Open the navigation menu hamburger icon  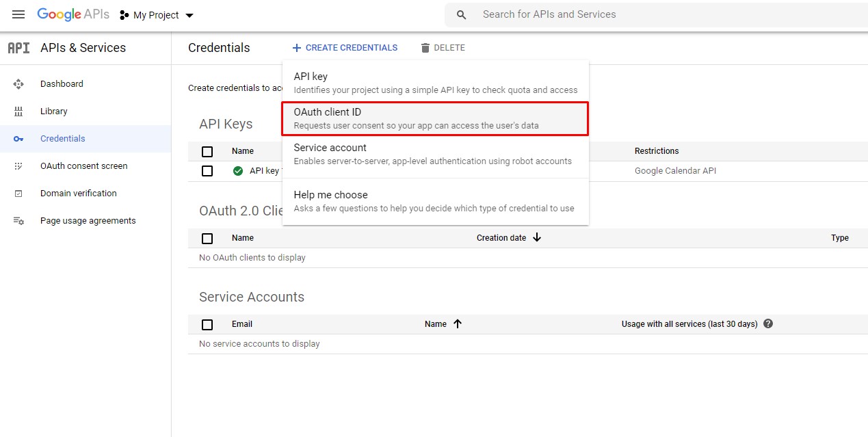pyautogui.click(x=18, y=14)
